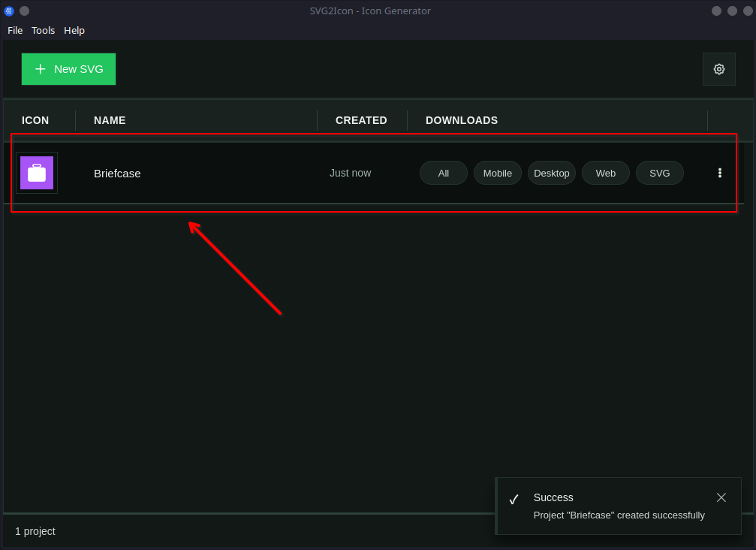
Task: Click the purple Briefcase icon thumbnail
Action: point(37,173)
